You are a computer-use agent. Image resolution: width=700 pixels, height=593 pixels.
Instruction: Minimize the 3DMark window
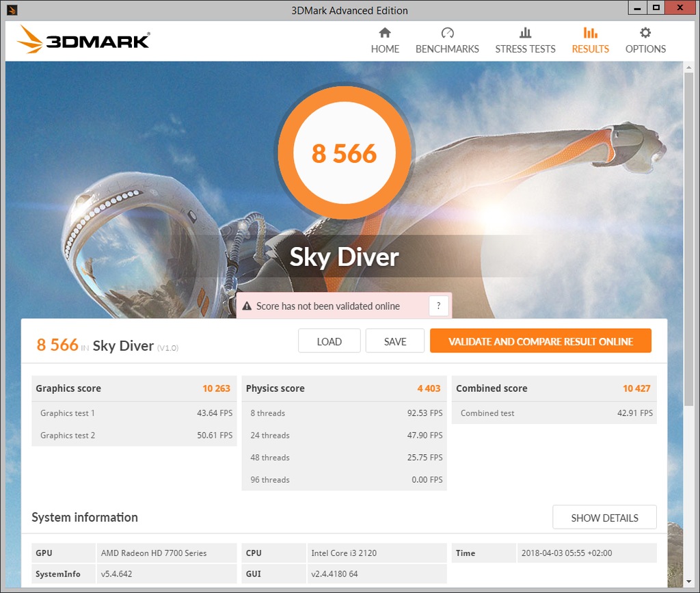(x=637, y=8)
